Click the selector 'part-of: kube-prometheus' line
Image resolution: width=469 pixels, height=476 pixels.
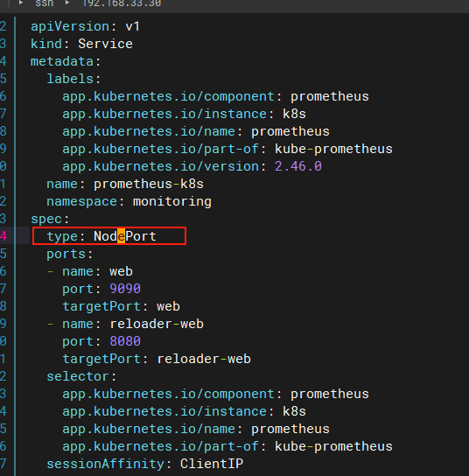click(227, 446)
